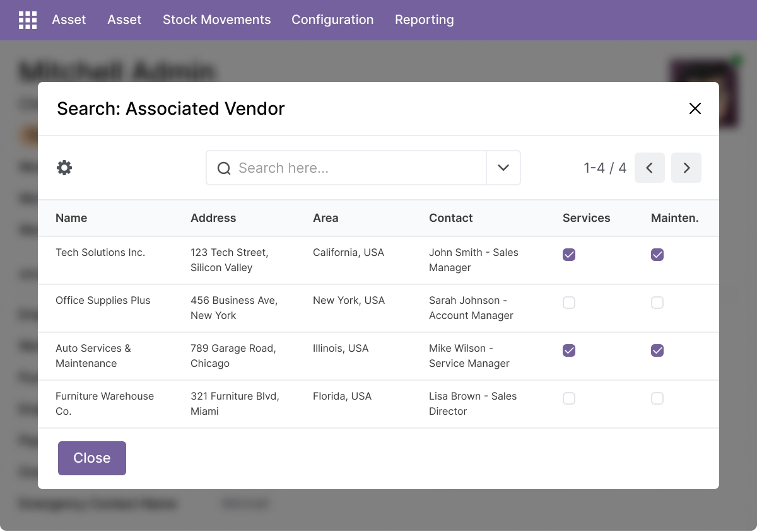Sort by the Area column header

tap(326, 218)
